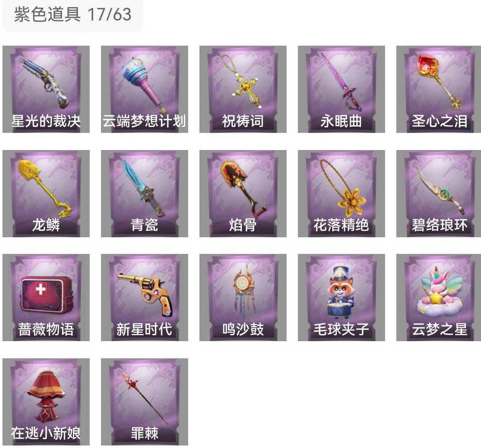Open the 焰骨 flame shovel card

click(243, 193)
